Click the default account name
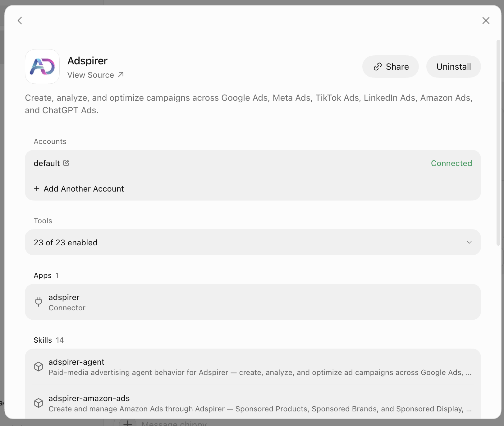This screenshot has height=426, width=504. point(47,163)
